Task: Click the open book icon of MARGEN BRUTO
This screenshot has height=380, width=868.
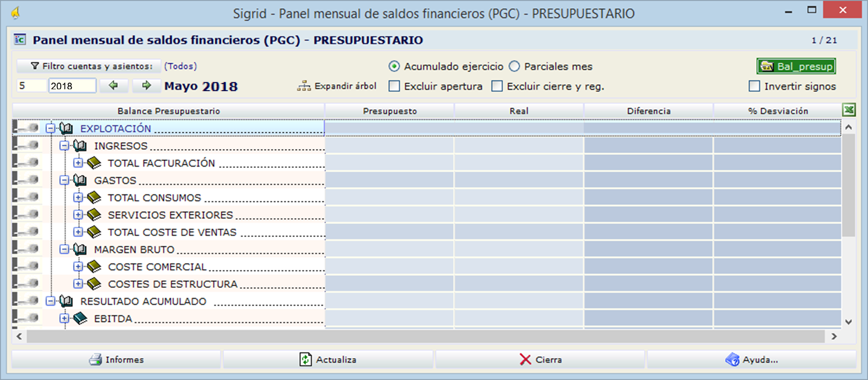Action: click(x=80, y=249)
